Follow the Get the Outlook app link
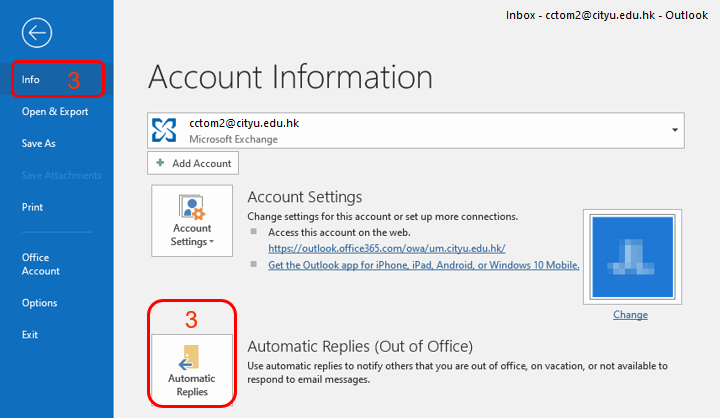The width and height of the screenshot is (720, 419). pos(424,265)
